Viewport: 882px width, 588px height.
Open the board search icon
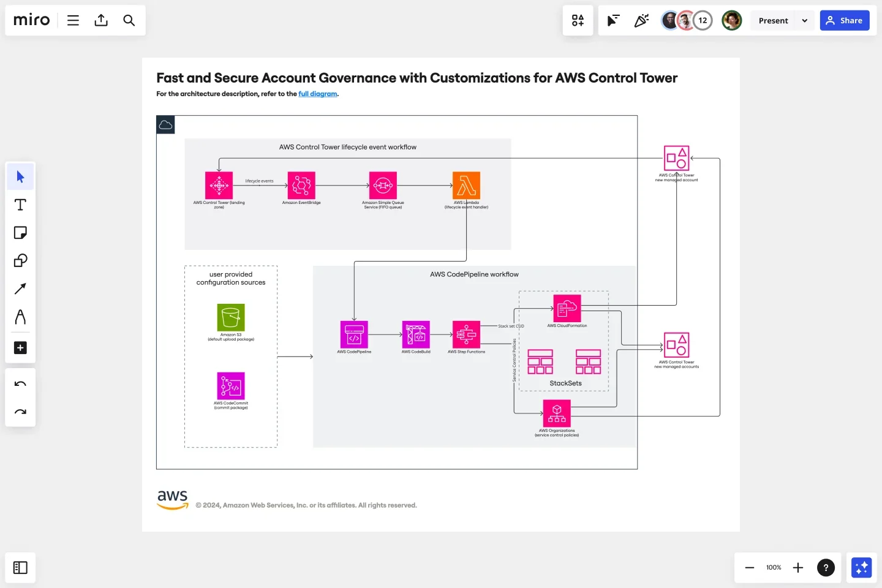click(129, 20)
